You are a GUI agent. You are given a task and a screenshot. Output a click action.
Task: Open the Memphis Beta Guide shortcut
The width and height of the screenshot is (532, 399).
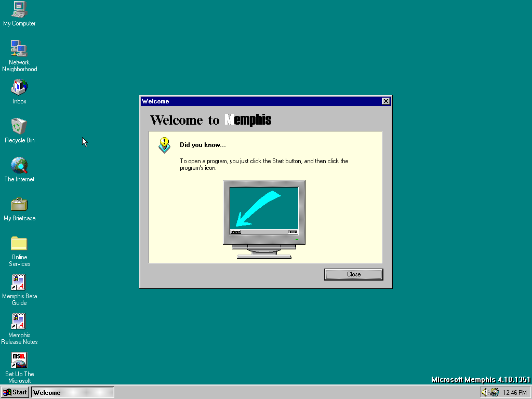point(19,282)
